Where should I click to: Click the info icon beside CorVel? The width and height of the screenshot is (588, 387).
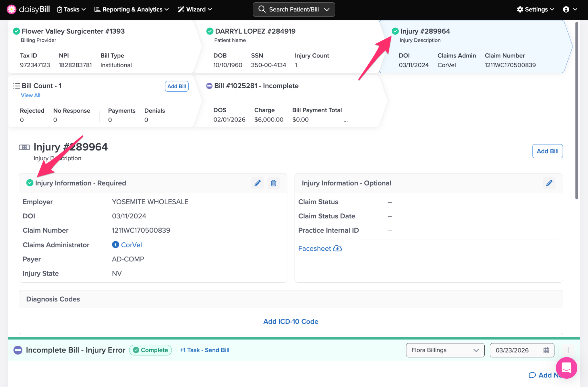click(115, 244)
